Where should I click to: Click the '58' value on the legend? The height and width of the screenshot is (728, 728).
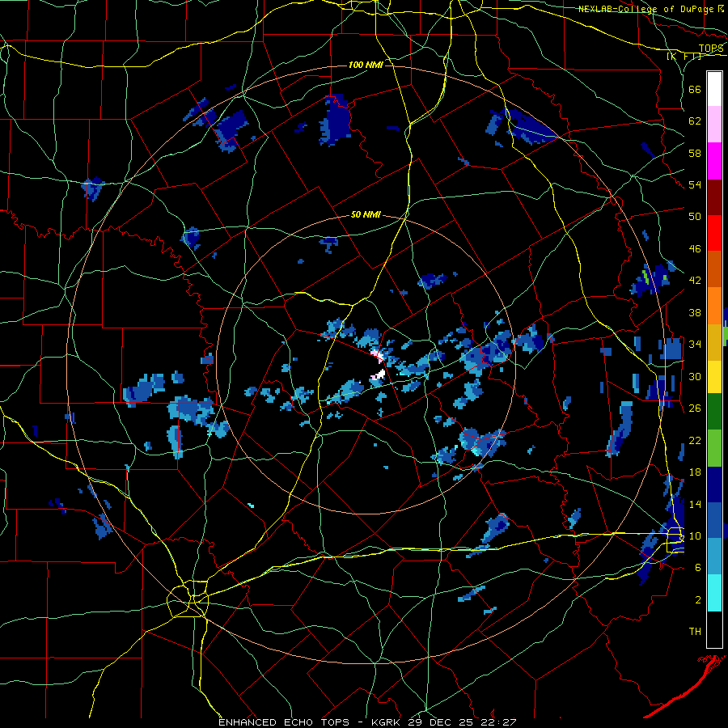[x=695, y=153]
